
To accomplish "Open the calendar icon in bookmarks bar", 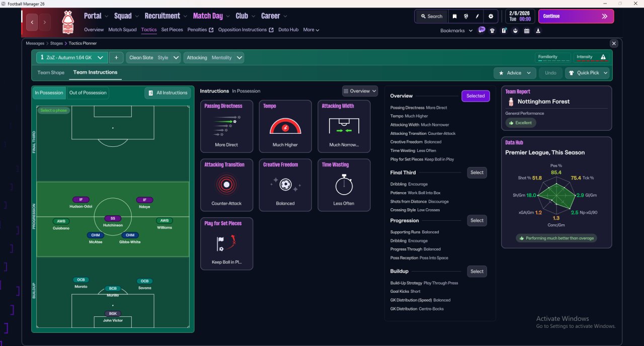I will point(527,31).
